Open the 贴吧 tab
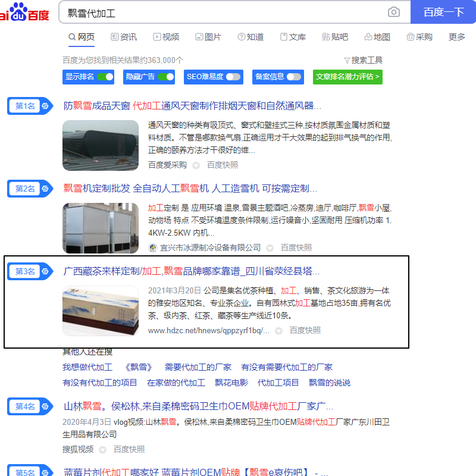Screen dimensions: 476x476 (x=335, y=37)
